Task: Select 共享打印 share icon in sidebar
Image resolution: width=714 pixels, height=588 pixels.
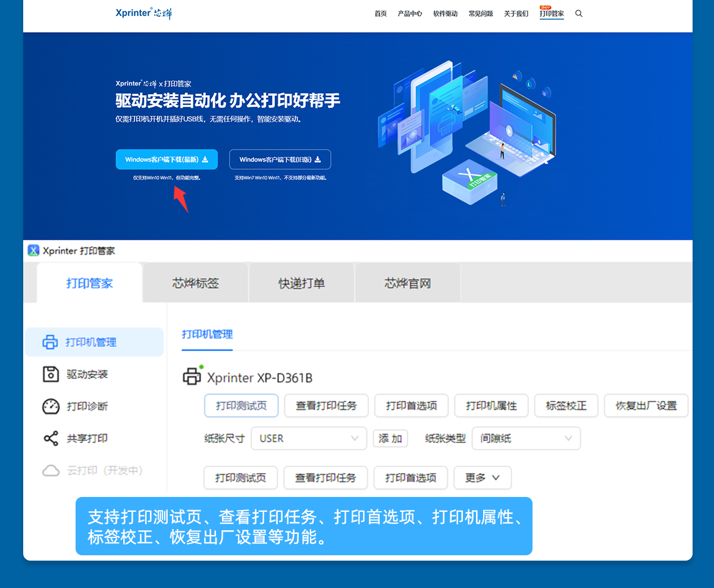Action: pos(51,439)
